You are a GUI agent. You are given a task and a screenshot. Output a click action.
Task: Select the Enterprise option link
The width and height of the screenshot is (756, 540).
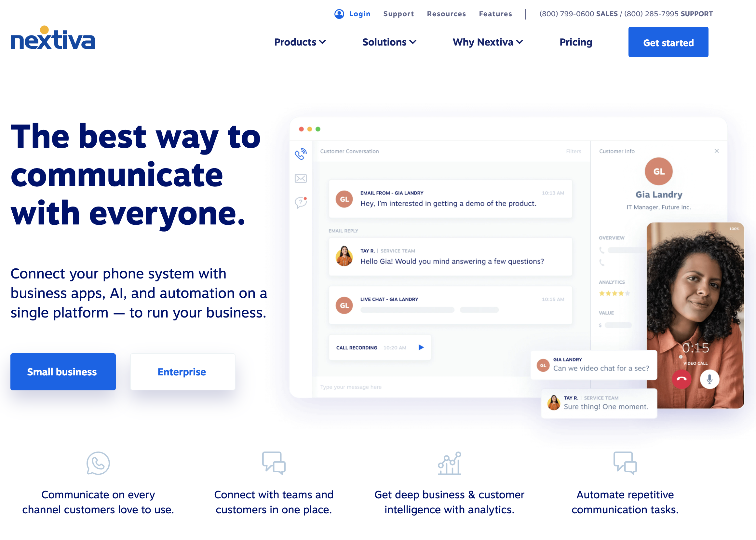[182, 372]
